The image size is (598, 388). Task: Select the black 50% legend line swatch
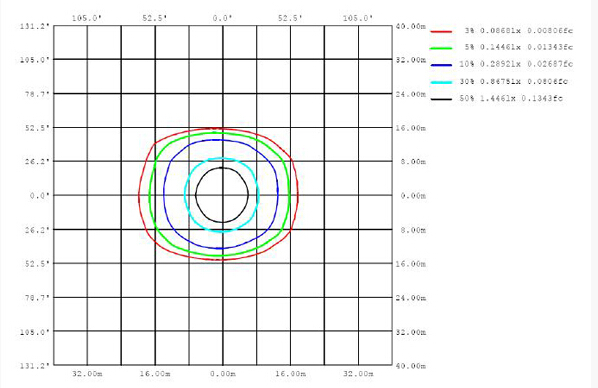coord(441,99)
